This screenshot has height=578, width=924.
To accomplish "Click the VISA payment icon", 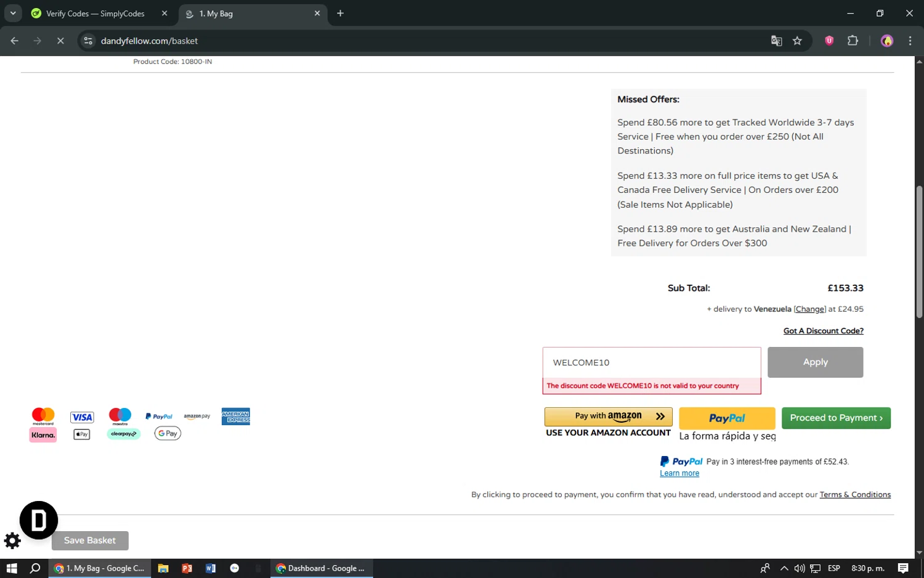I will 82,417.
